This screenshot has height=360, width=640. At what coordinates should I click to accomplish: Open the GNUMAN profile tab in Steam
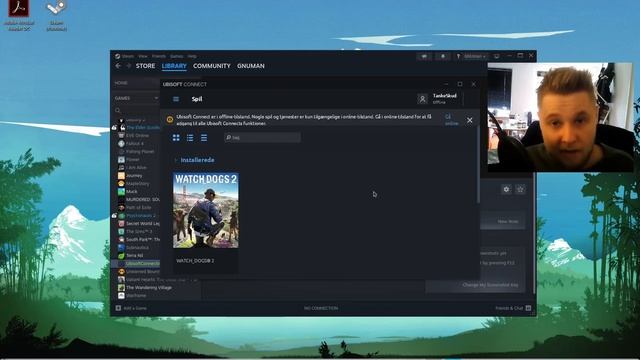[251, 66]
